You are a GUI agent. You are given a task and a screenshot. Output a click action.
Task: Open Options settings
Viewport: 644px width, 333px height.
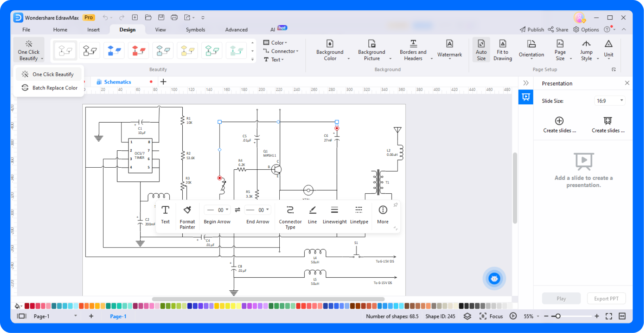[586, 30]
